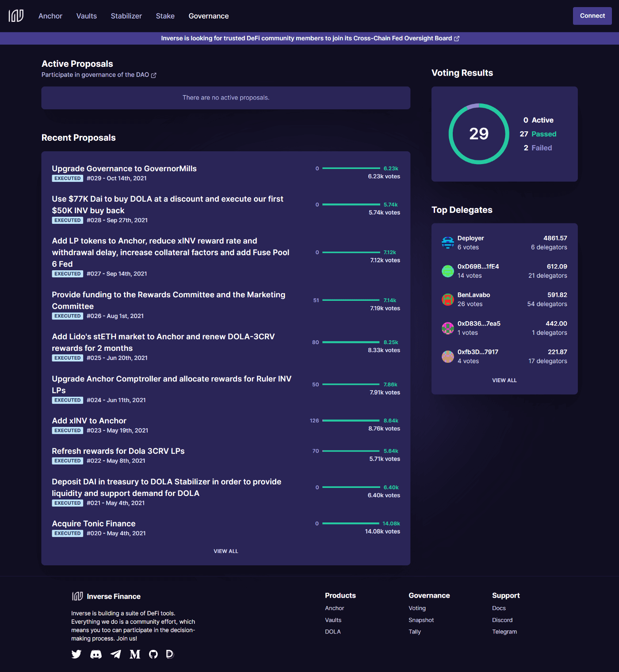Click the Connect wallet button
619x672 pixels.
(x=592, y=16)
